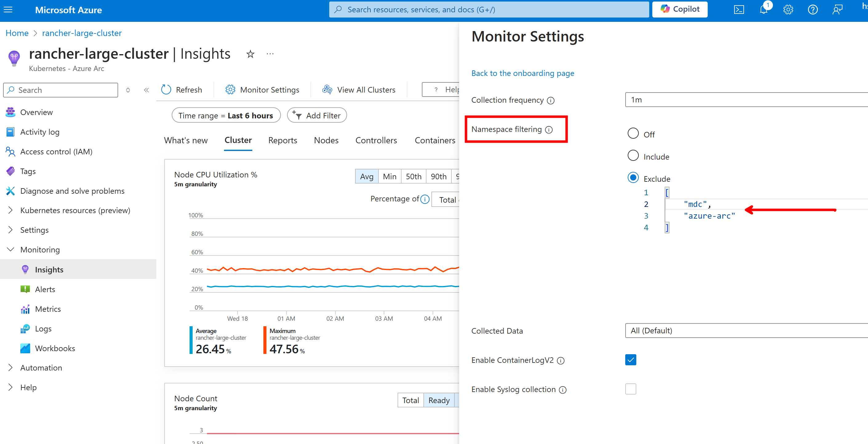Select the Include namespace filtering option

click(633, 156)
